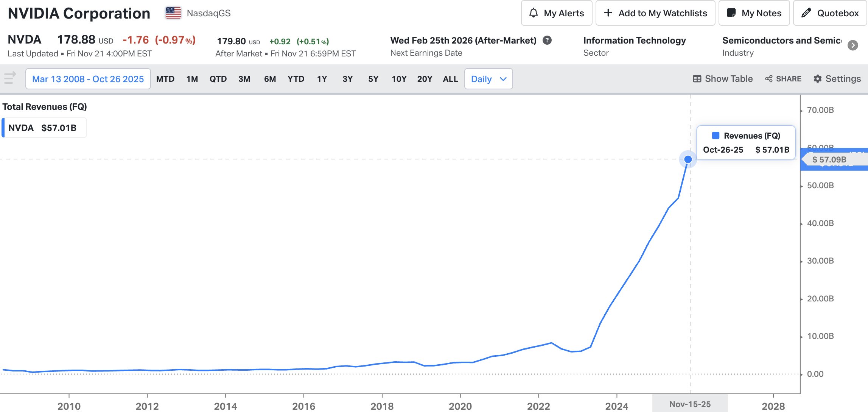The image size is (868, 412).
Task: Choose the 10Y time range
Action: [x=399, y=79]
